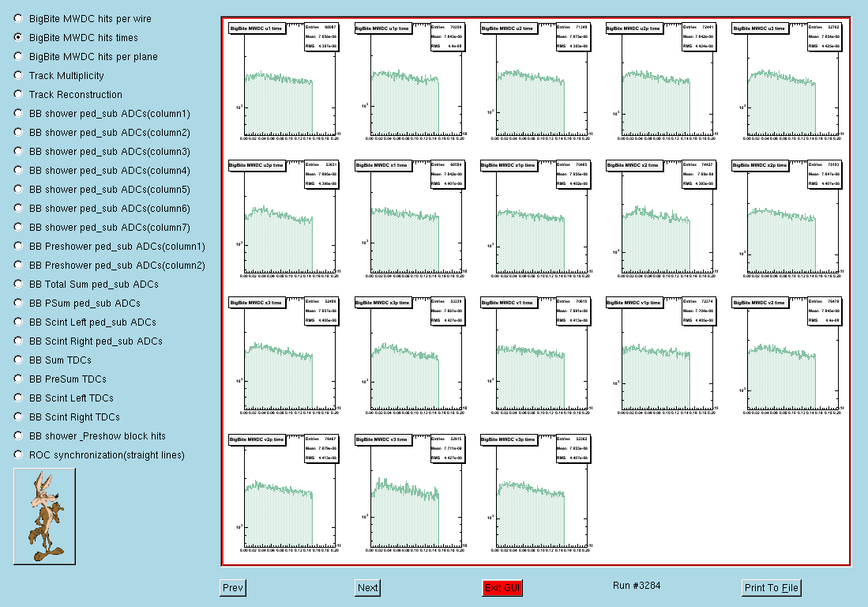Viewport: 868px width, 607px height.
Task: Click the statistics box of x2 time plot
Action: [x=698, y=174]
